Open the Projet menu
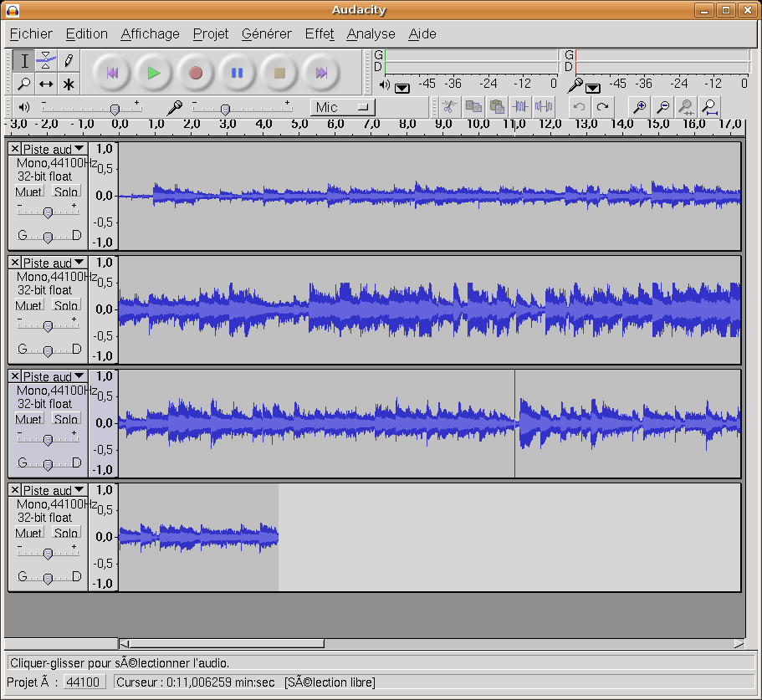 click(211, 33)
